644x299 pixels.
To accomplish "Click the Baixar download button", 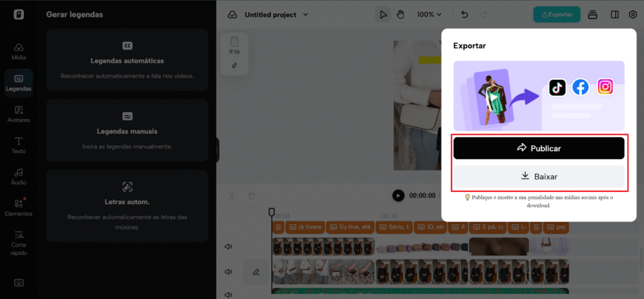I will [539, 176].
